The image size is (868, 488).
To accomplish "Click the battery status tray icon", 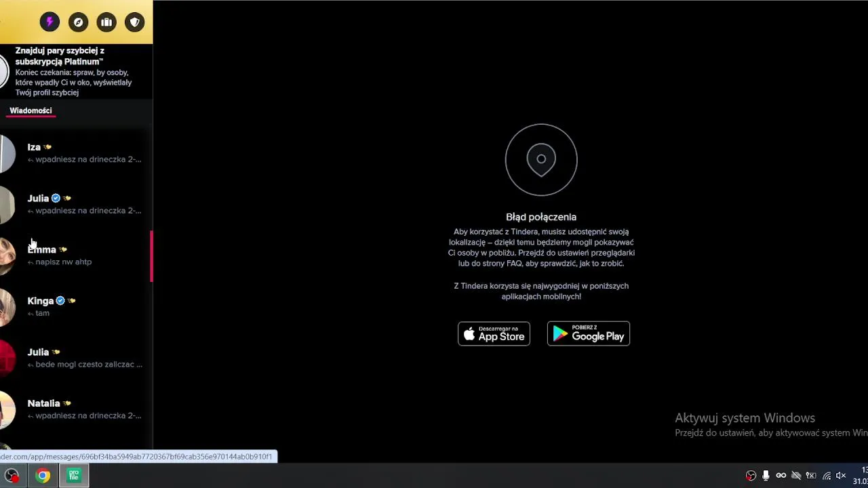I will point(811,476).
